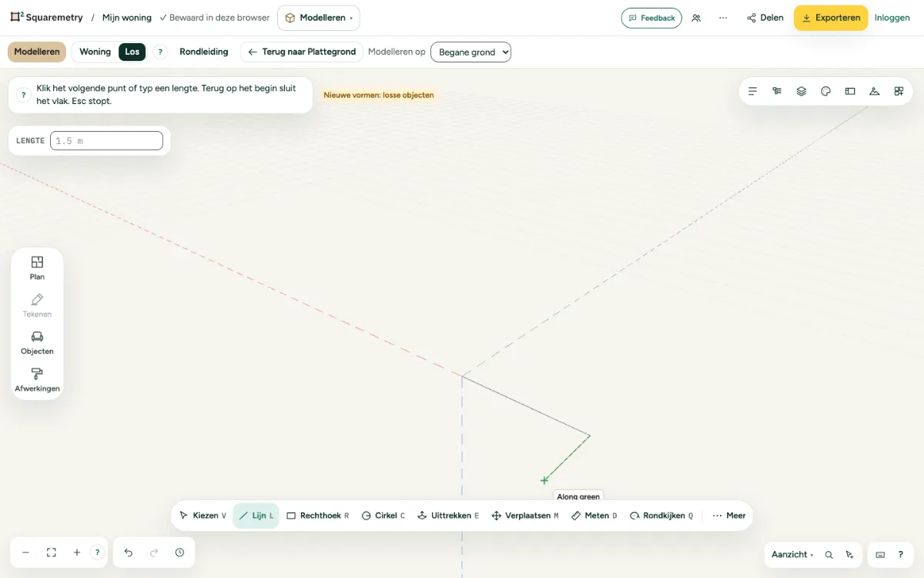Open Afwerkingen in the left sidebar
The width and height of the screenshot is (924, 578).
(x=37, y=380)
